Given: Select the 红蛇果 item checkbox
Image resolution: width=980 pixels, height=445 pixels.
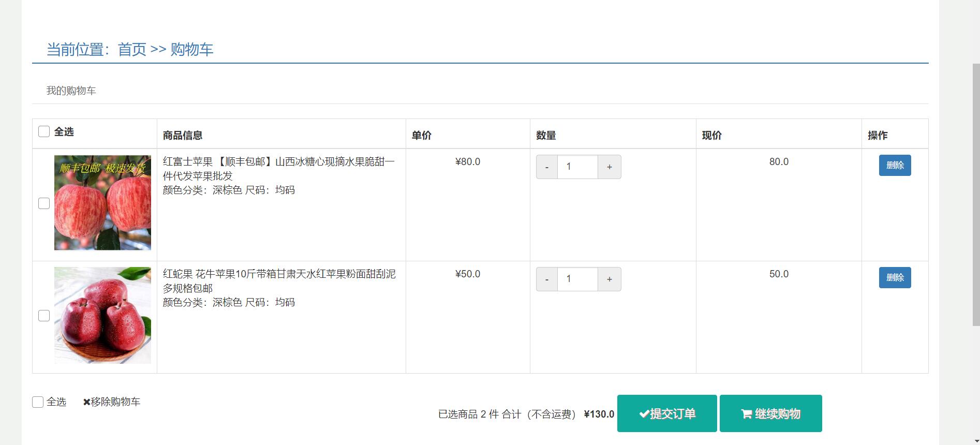Looking at the screenshot, I should pyautogui.click(x=44, y=316).
